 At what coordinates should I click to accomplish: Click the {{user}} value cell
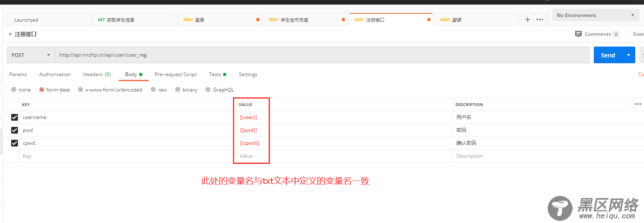pos(344,117)
